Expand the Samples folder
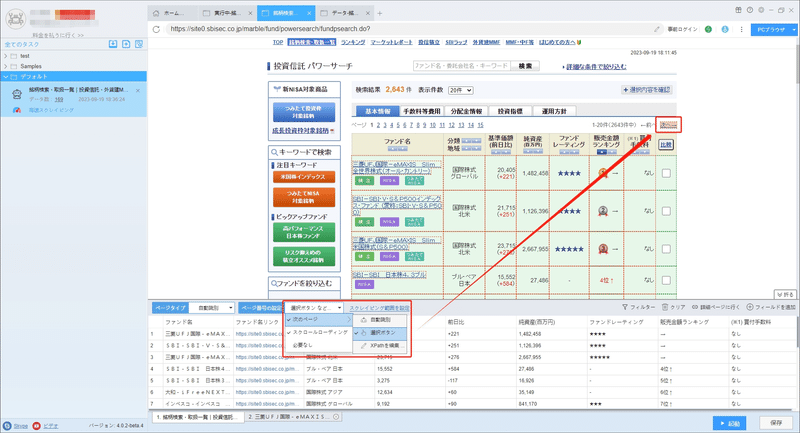800x433 pixels. click(x=6, y=66)
